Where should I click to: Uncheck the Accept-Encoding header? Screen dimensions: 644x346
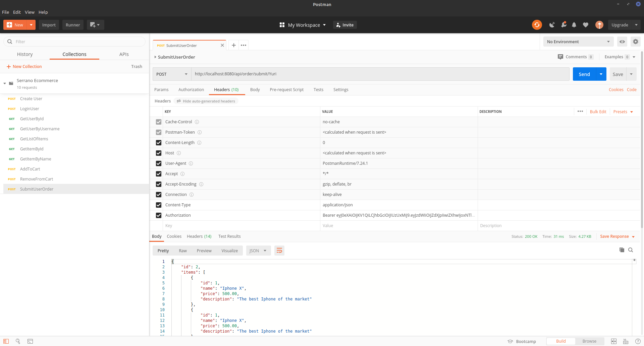tap(159, 184)
